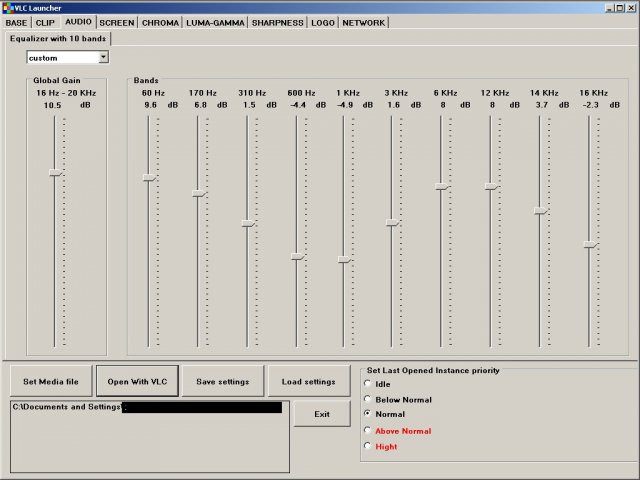
Task: Click the VLC Launcher title bar icon
Action: click(x=8, y=8)
